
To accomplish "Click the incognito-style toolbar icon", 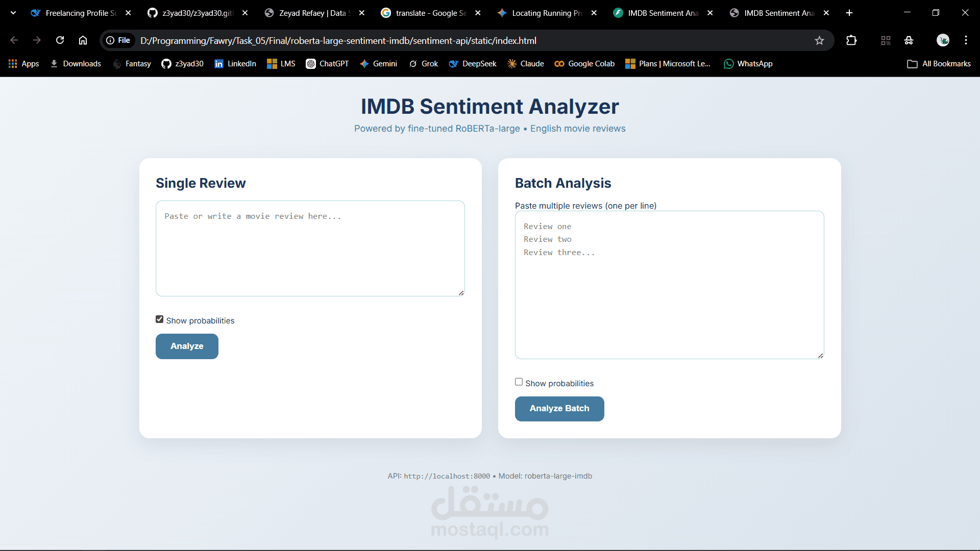I will click(909, 40).
